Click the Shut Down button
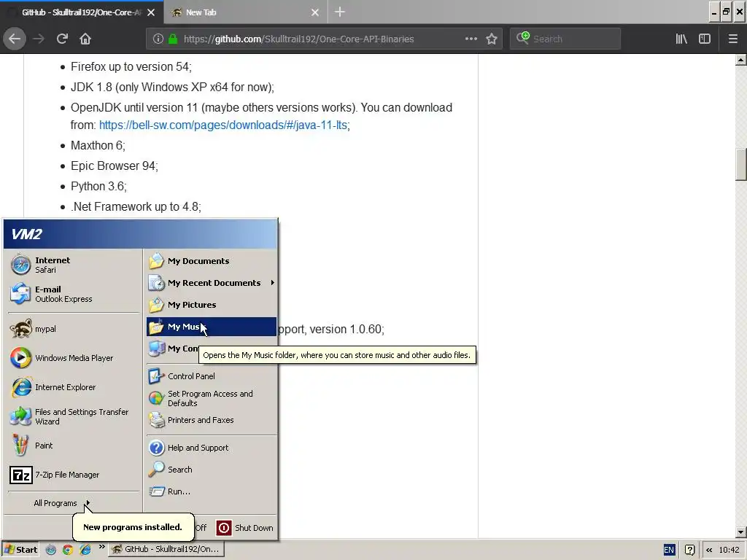Screen dimensions: 747x560 245,528
